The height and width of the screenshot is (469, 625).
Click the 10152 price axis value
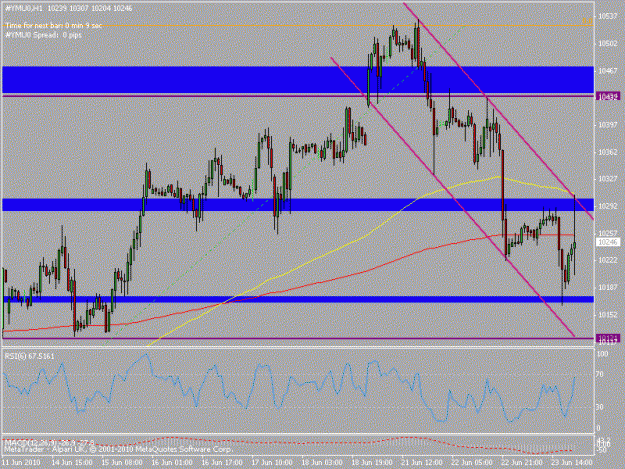[608, 314]
